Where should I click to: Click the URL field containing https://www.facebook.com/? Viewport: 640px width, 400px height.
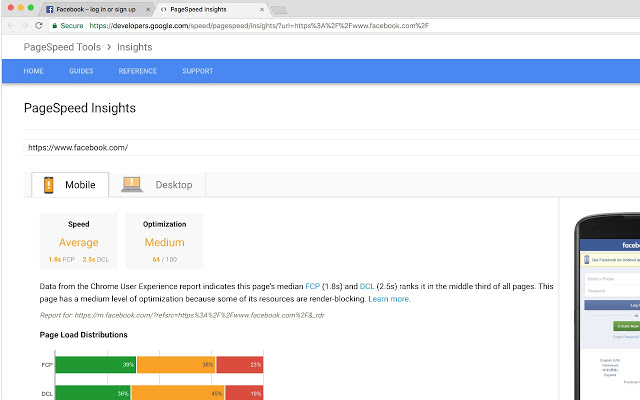[x=332, y=148]
